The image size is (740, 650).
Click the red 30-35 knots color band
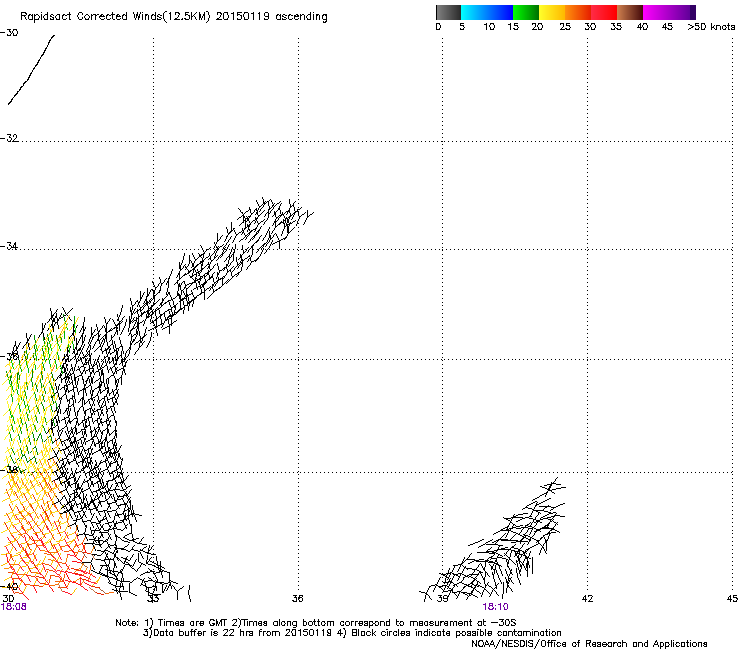604,12
